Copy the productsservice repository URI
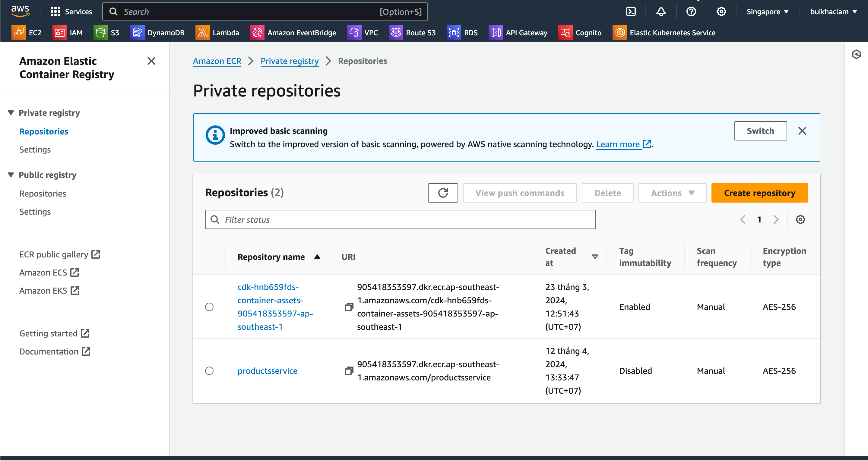Screen dimensions: 868x460 (349, 371)
